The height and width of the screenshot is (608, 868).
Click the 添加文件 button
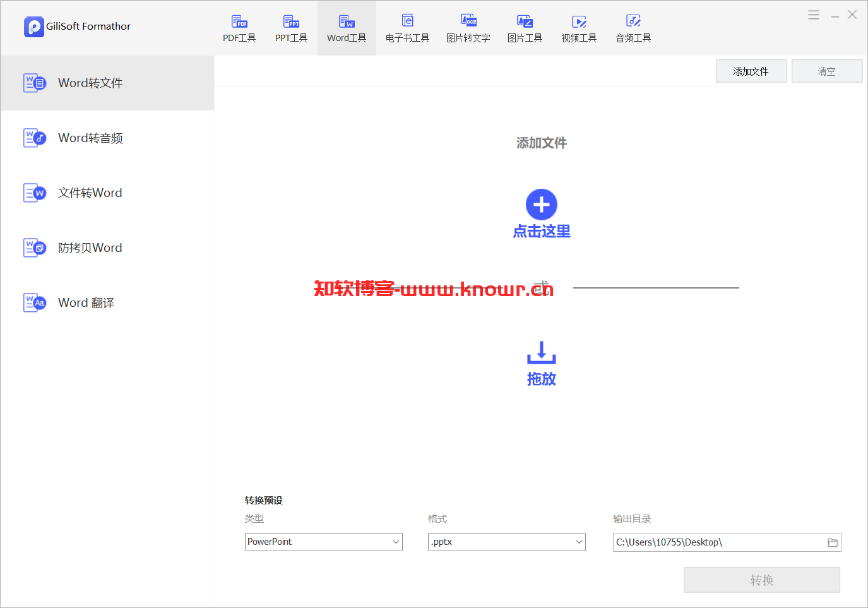751,71
